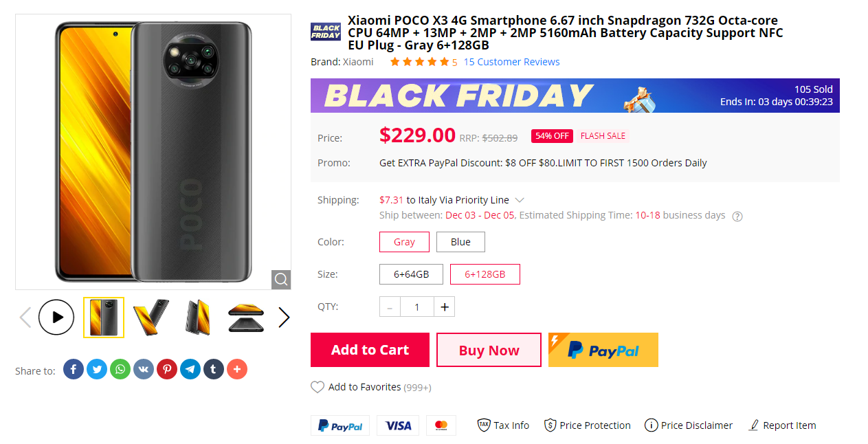The image size is (868, 444).
Task: Open the 15 Customer Reviews link
Action: point(511,61)
